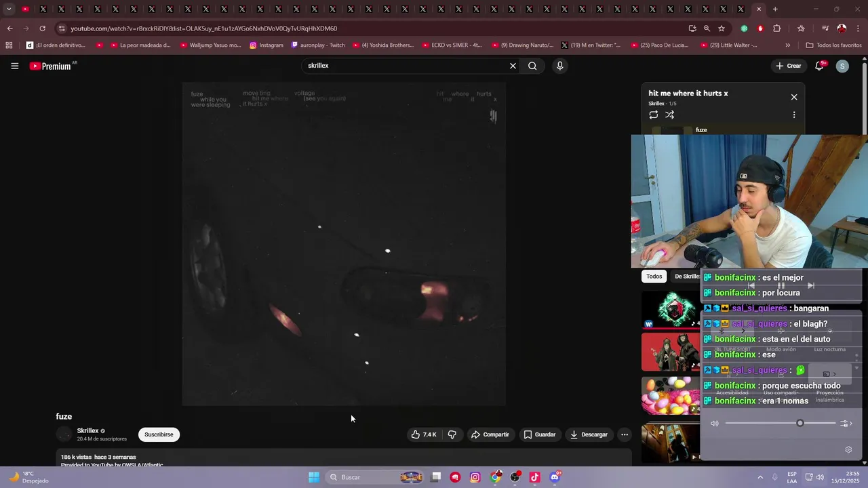Screen dimensions: 868x488
Task: Open the browser zoom indicator
Action: click(x=707, y=28)
